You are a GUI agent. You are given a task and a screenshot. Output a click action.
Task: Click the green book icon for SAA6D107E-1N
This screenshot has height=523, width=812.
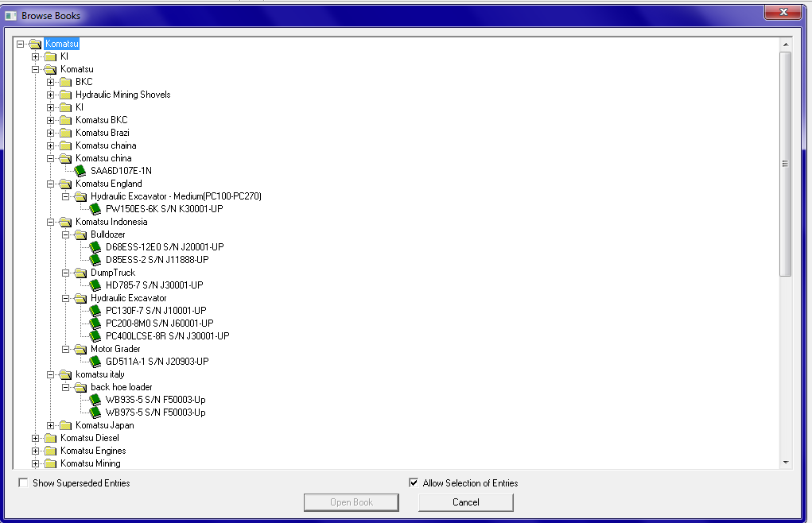click(x=80, y=171)
